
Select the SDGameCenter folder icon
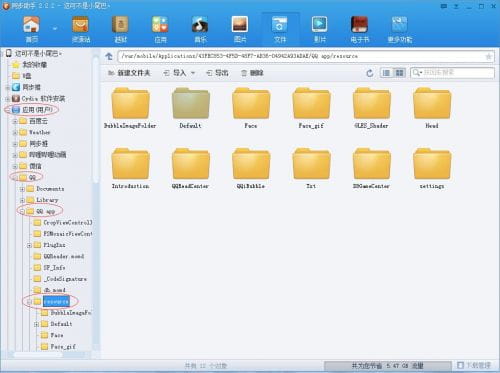click(371, 164)
